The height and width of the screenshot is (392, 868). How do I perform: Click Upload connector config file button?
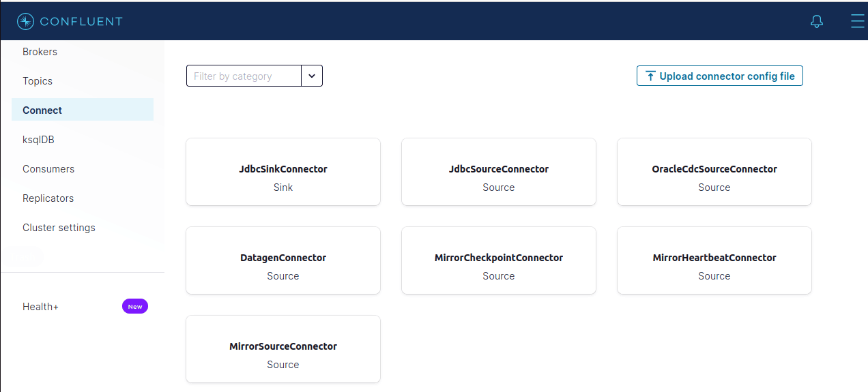720,76
